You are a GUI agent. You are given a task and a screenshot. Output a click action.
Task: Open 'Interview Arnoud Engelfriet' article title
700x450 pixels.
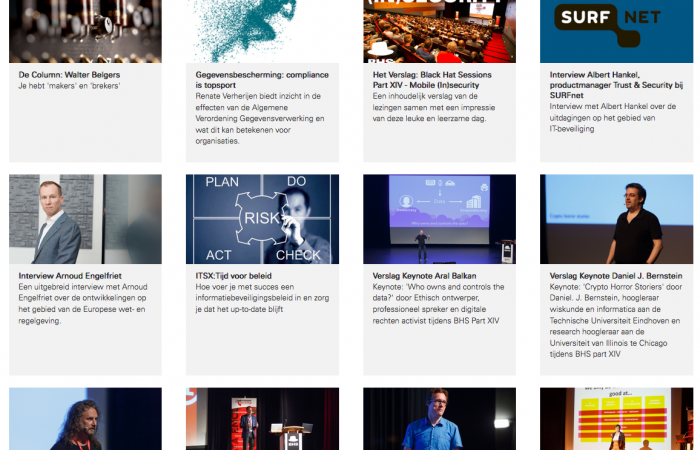coord(70,276)
